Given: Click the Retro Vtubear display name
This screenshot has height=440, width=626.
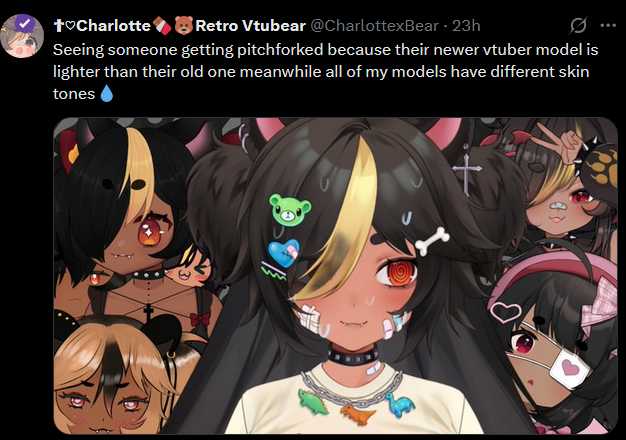Looking at the screenshot, I should coord(250,26).
